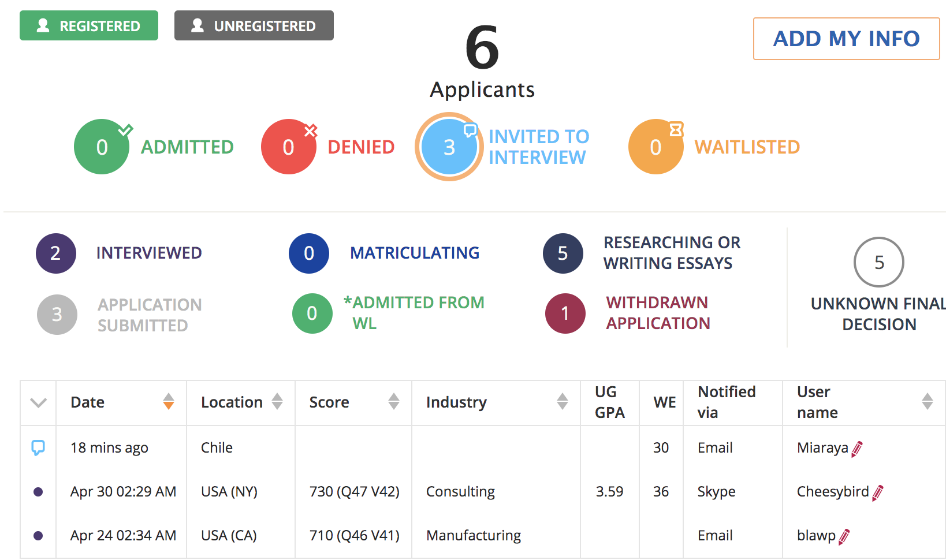Click the Add My Info button

coord(846,39)
